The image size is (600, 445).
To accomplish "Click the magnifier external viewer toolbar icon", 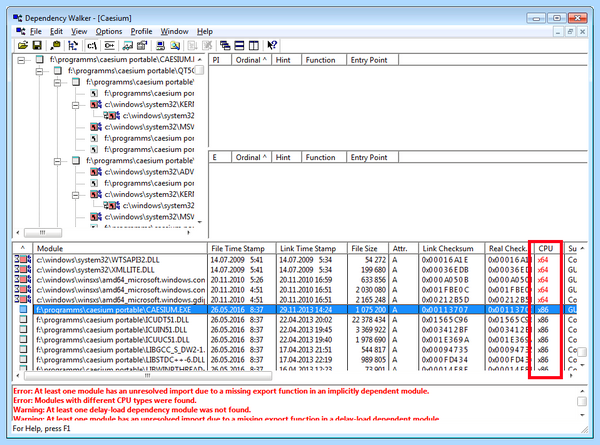I will tap(175, 46).
